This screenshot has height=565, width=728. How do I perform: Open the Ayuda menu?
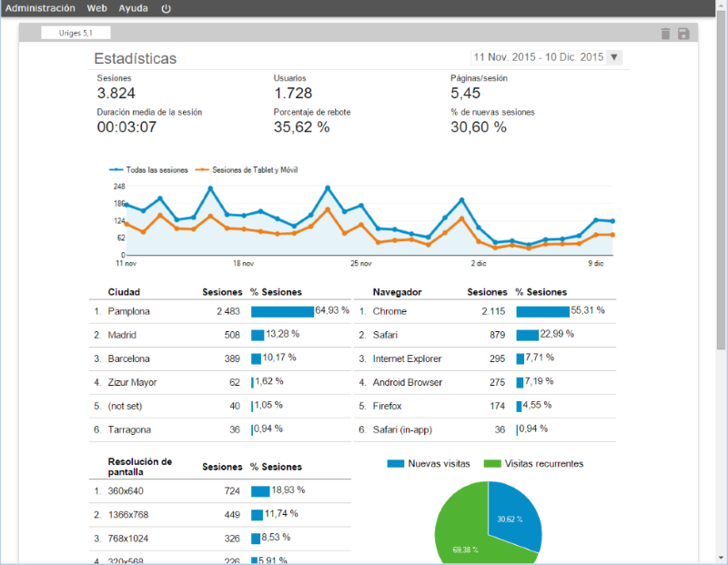click(133, 8)
